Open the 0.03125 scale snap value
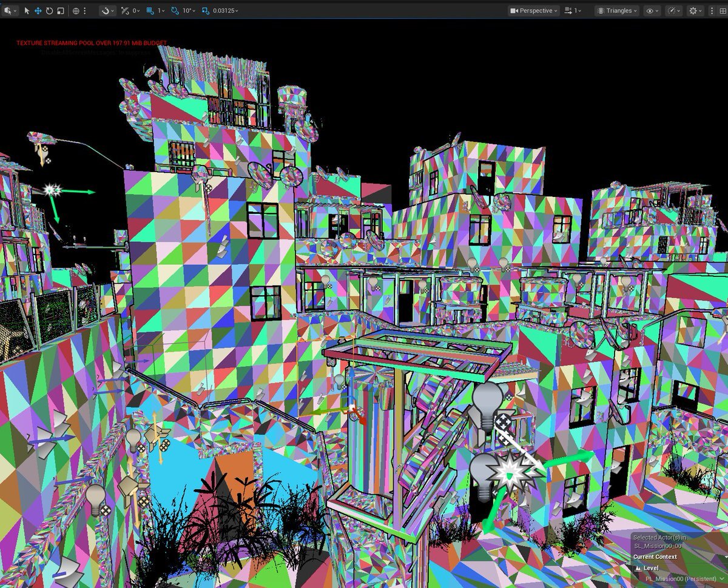The height and width of the screenshot is (588, 728). (x=225, y=11)
